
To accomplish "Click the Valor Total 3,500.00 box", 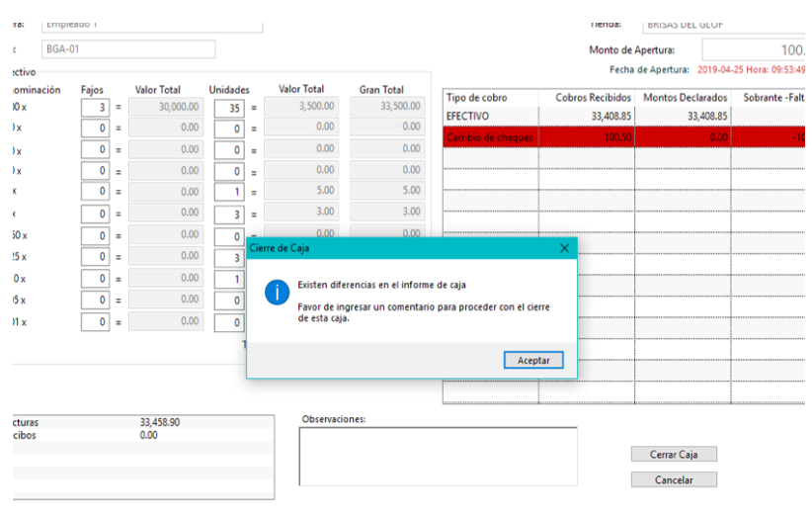I will [301, 106].
